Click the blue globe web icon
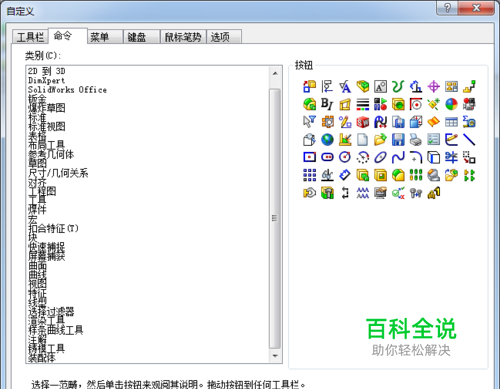Screen dimensions: 500x389 coord(327,140)
